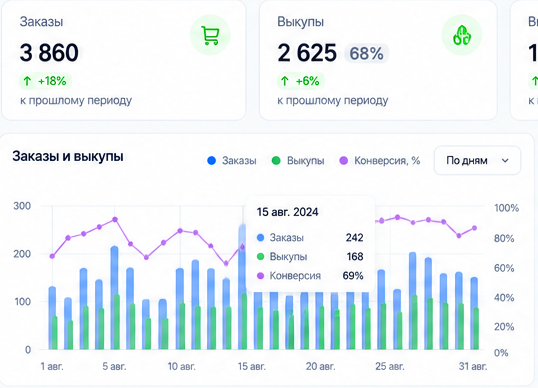Image resolution: width=538 pixels, height=388 pixels.
Task: Open the По дням period dropdown
Action: click(477, 160)
